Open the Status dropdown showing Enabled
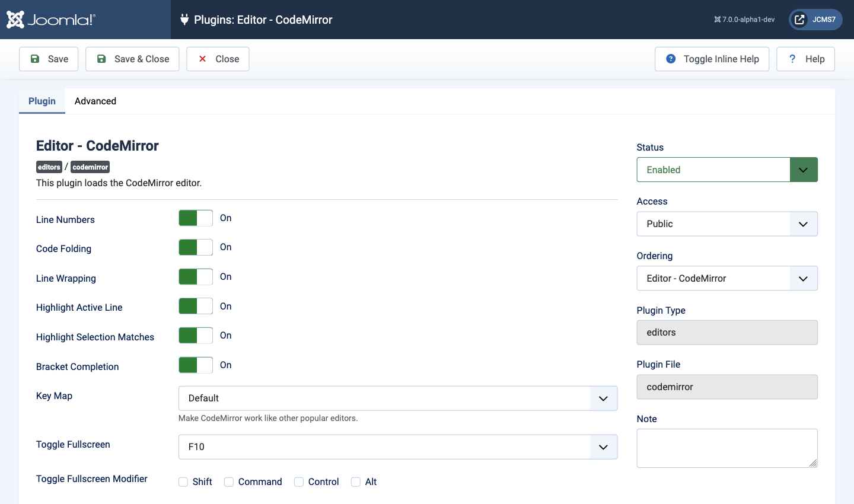854x504 pixels. pos(727,170)
